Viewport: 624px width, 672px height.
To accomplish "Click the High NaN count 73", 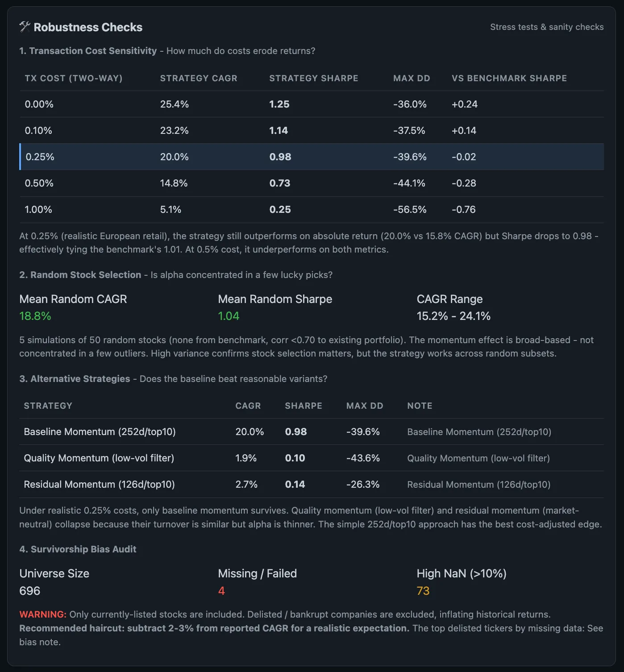I will (423, 591).
